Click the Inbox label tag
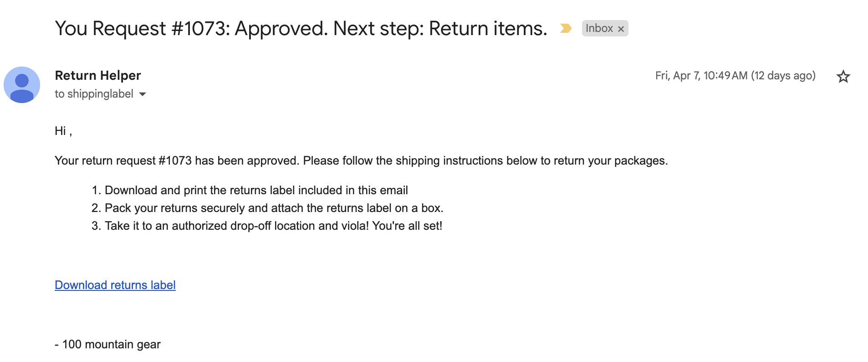The width and height of the screenshot is (868, 362). point(599,28)
